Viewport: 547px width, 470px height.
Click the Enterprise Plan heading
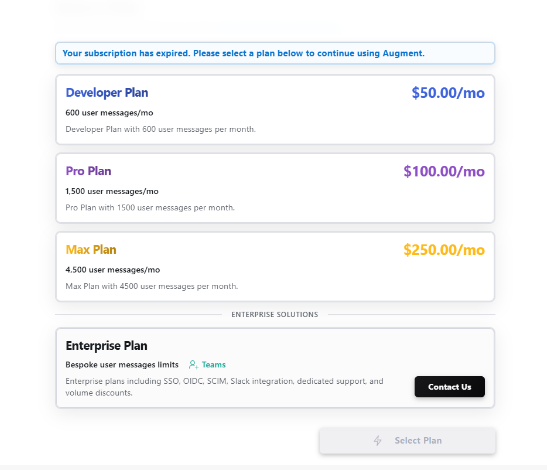(x=106, y=346)
